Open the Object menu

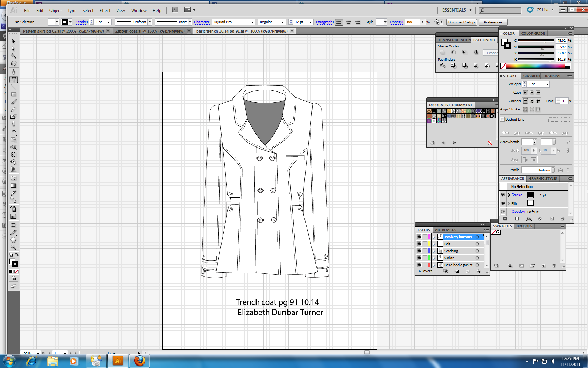[x=55, y=10]
